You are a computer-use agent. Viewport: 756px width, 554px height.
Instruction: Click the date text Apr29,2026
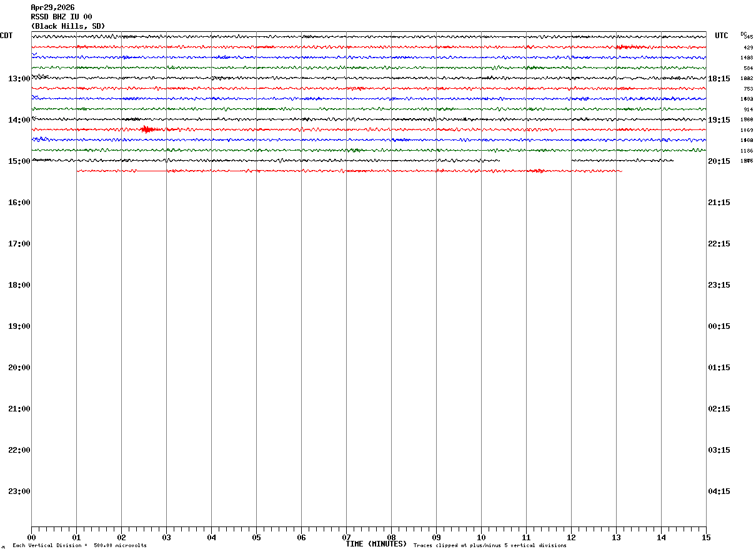[x=52, y=8]
